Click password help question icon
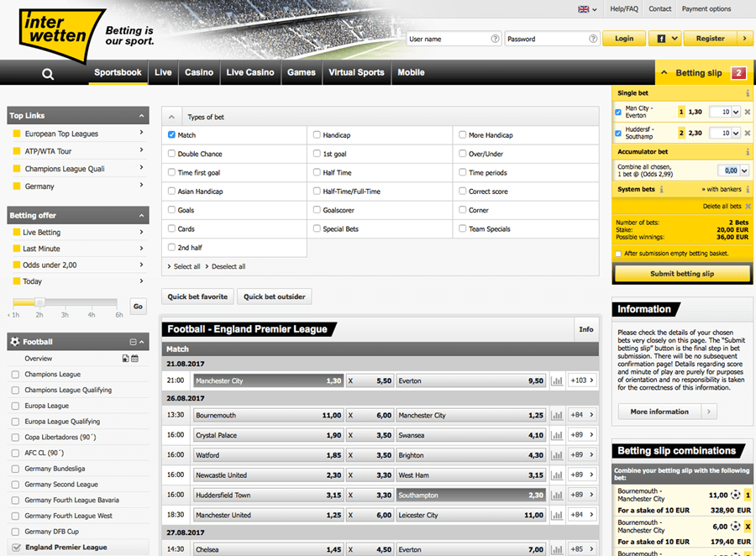 tap(593, 39)
